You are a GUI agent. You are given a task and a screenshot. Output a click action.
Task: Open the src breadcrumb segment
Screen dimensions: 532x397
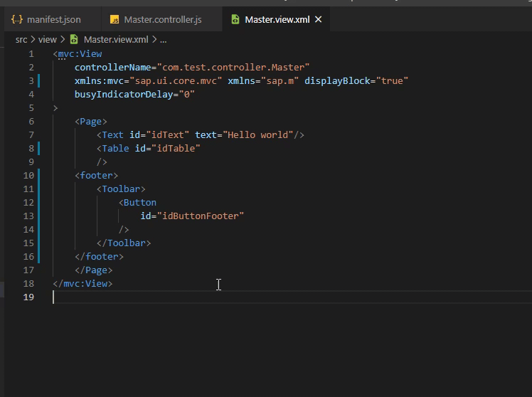click(x=21, y=40)
